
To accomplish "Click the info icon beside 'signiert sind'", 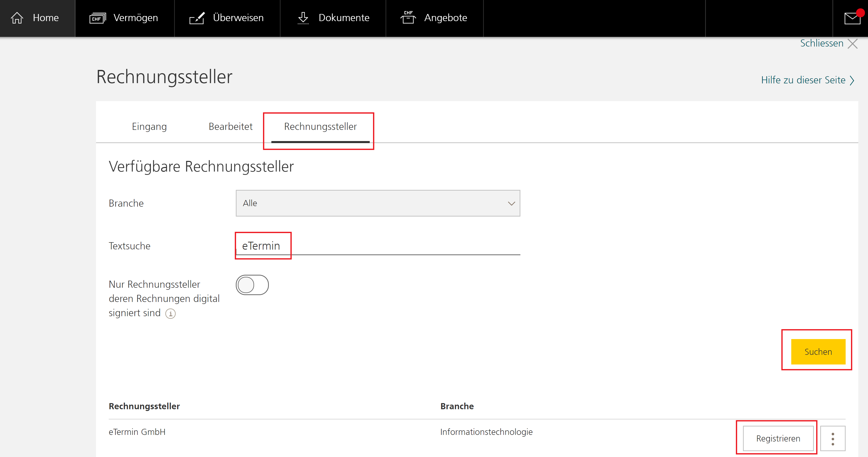I will pyautogui.click(x=170, y=314).
